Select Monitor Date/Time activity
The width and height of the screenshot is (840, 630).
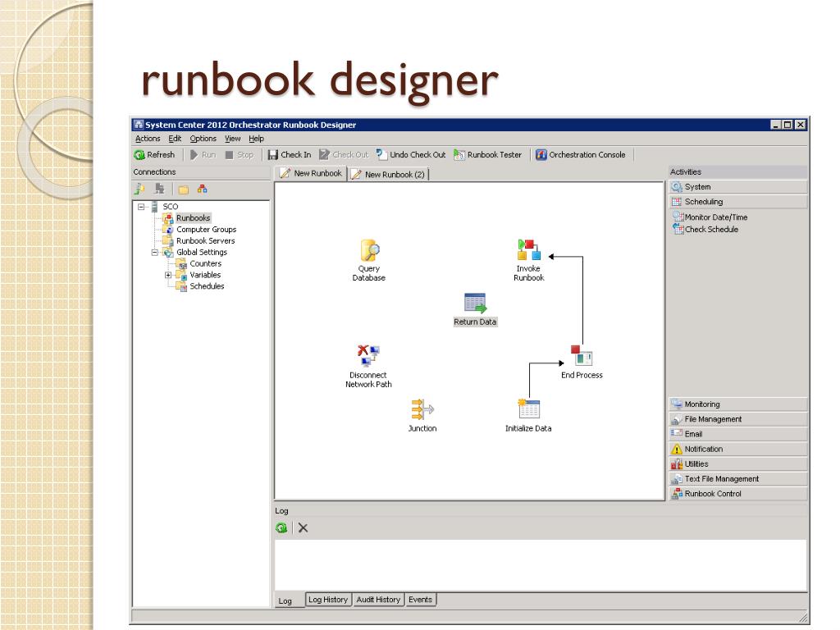coord(710,217)
